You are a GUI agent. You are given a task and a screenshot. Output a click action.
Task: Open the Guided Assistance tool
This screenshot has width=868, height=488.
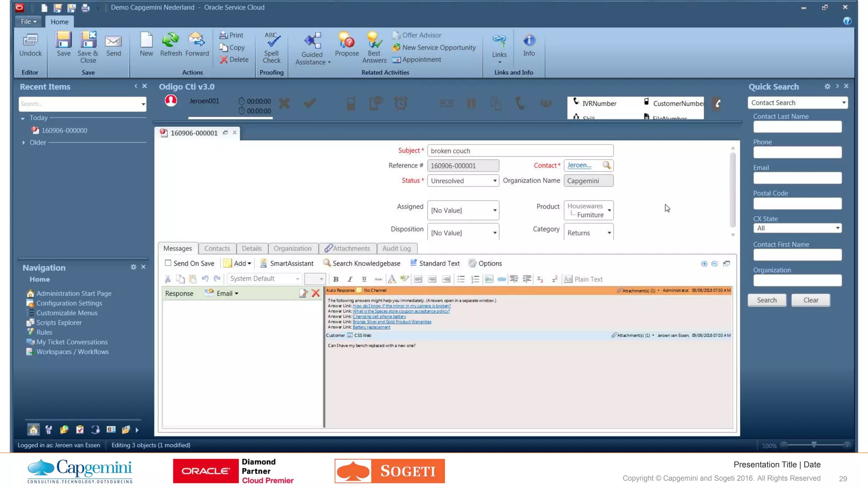click(x=312, y=41)
